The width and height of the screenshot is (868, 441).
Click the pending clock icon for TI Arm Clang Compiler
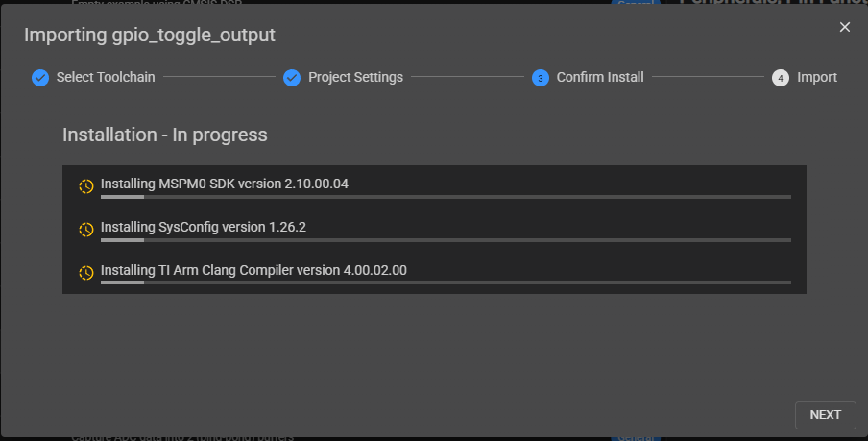click(x=85, y=273)
